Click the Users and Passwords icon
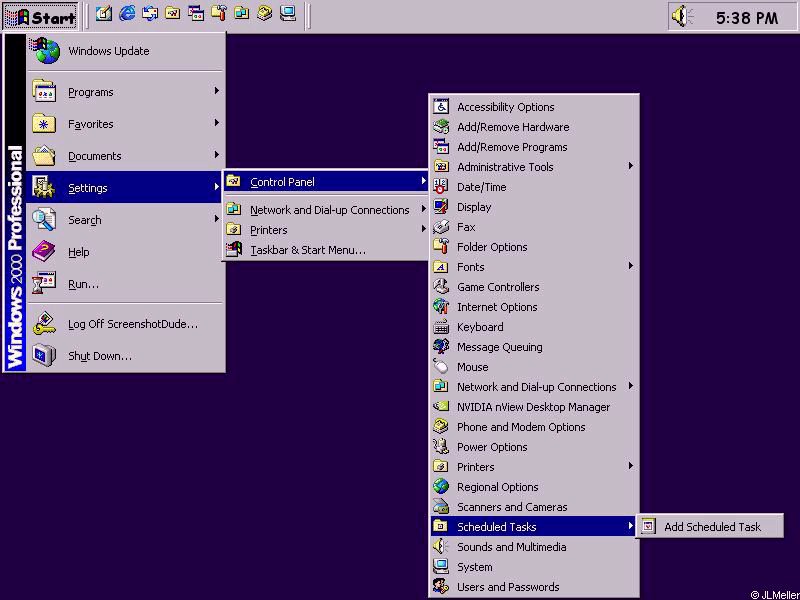The height and width of the screenshot is (600, 800). [441, 586]
